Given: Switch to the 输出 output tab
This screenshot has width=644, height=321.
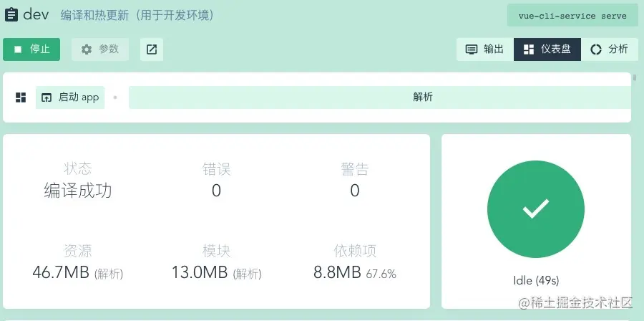Looking at the screenshot, I should pyautogui.click(x=485, y=49).
